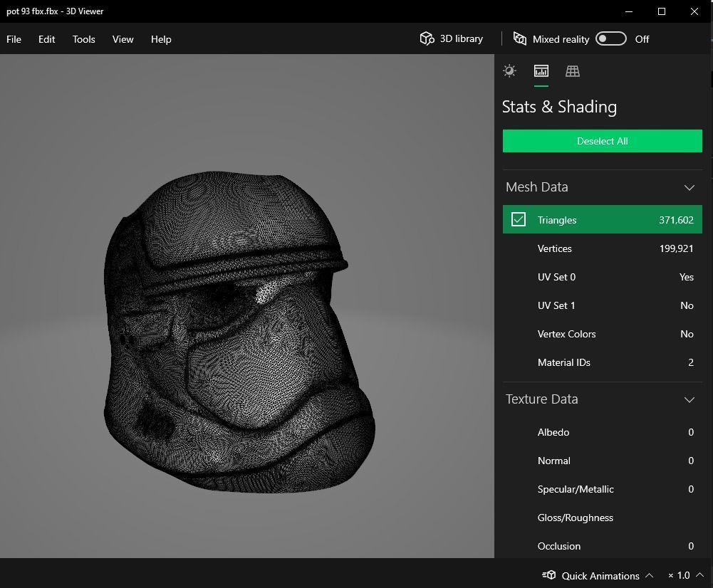Screen dimensions: 713x588
Task: Click the Texture Data heading text
Action: (x=541, y=399)
